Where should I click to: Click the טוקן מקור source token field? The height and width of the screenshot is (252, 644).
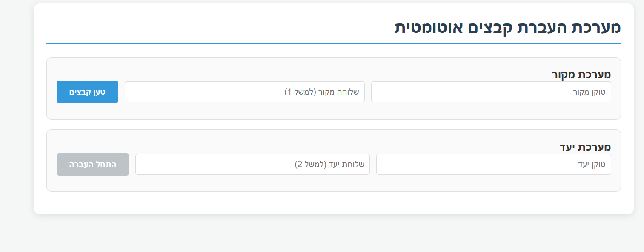click(x=491, y=92)
